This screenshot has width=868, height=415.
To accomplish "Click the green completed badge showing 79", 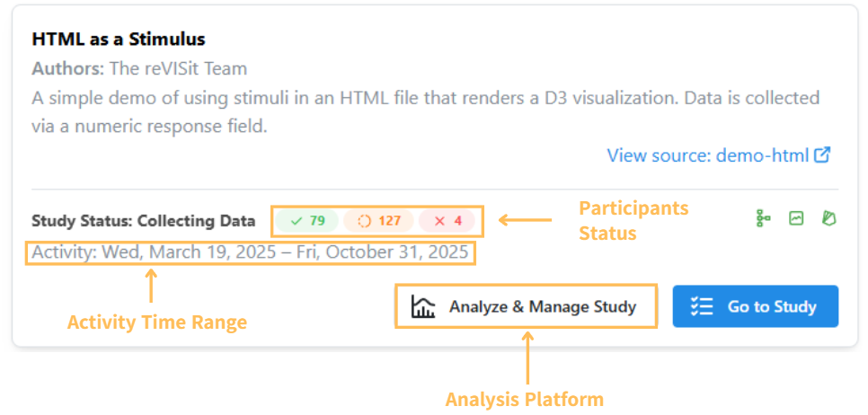I will 306,221.
